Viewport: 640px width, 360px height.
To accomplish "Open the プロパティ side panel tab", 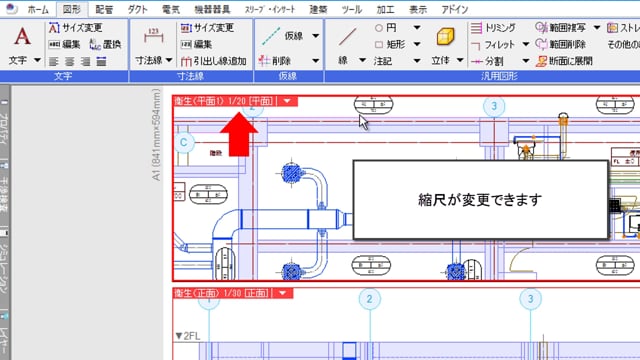I will 4,122.
